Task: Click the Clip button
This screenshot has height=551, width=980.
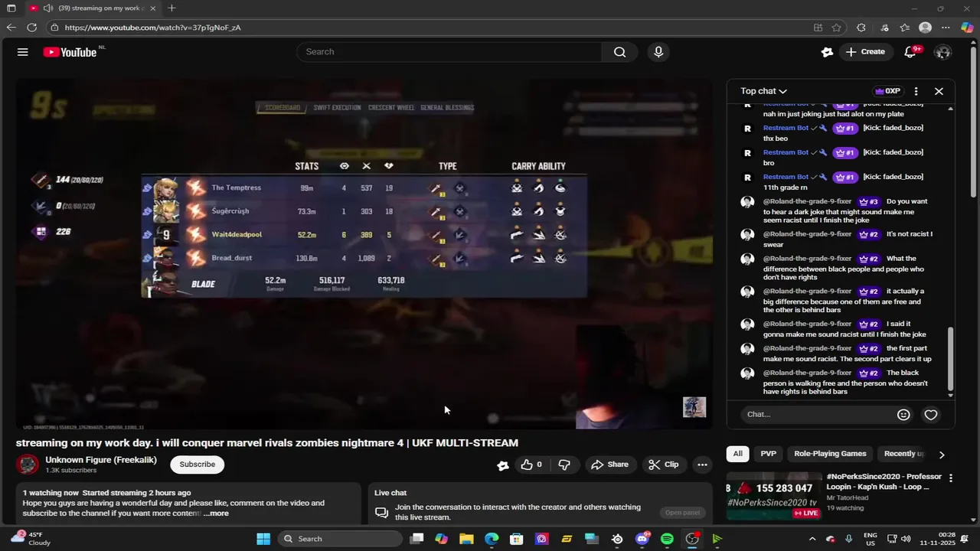Action: [663, 465]
